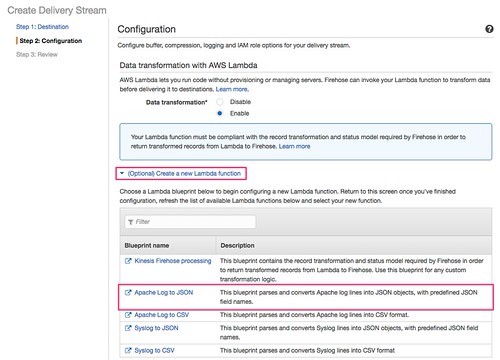Click external link icon beside Apache Log to JSON
The height and width of the screenshot is (360, 500).
[128, 292]
